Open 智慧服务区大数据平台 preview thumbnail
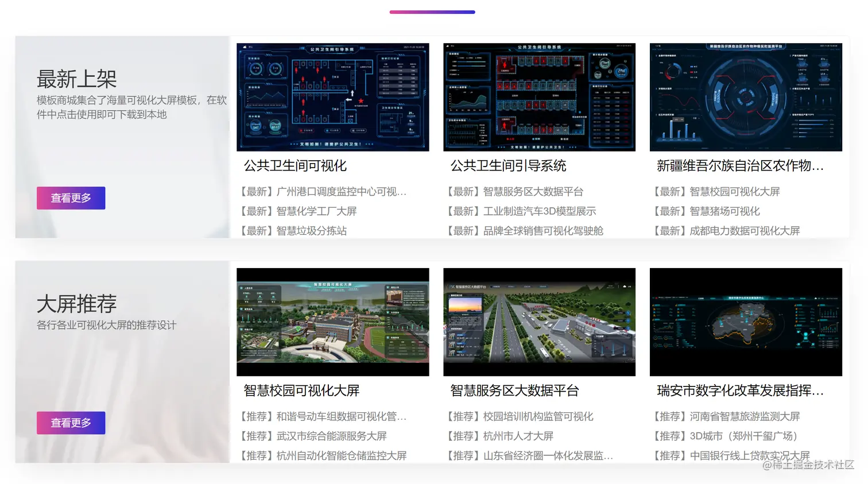Viewport: 868px width, 484px height. click(x=540, y=322)
